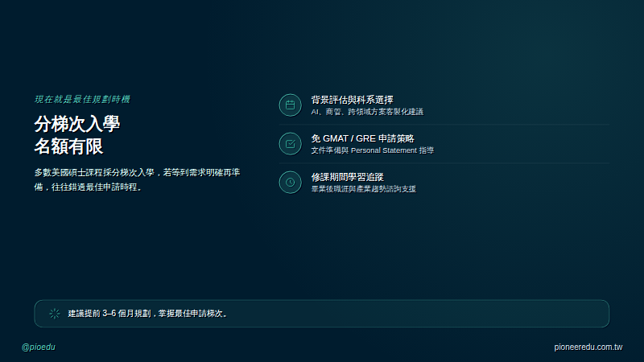Select the 免 GMAT / GRE 申請策略 heading
644x362 pixels.
point(362,138)
